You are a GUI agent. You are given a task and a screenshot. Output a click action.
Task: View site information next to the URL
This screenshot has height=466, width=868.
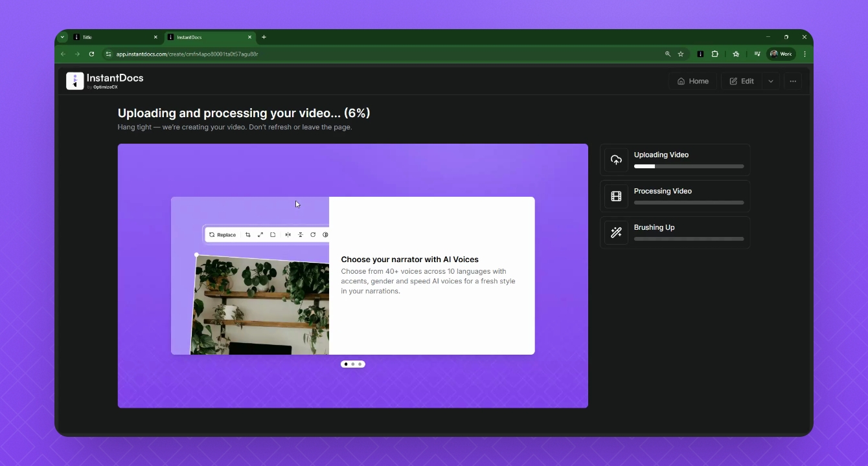pyautogui.click(x=109, y=54)
